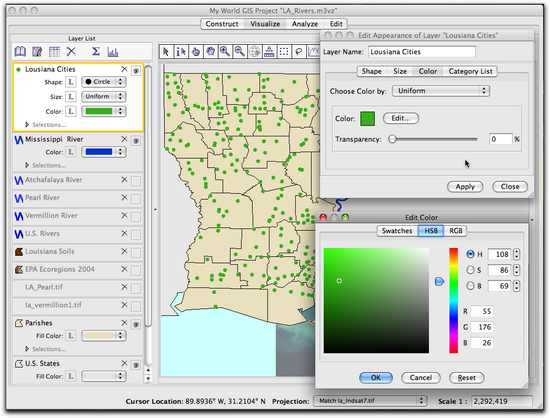Screen dimensions: 550x418
Task: Select the pointing finger tool
Action: (195, 52)
